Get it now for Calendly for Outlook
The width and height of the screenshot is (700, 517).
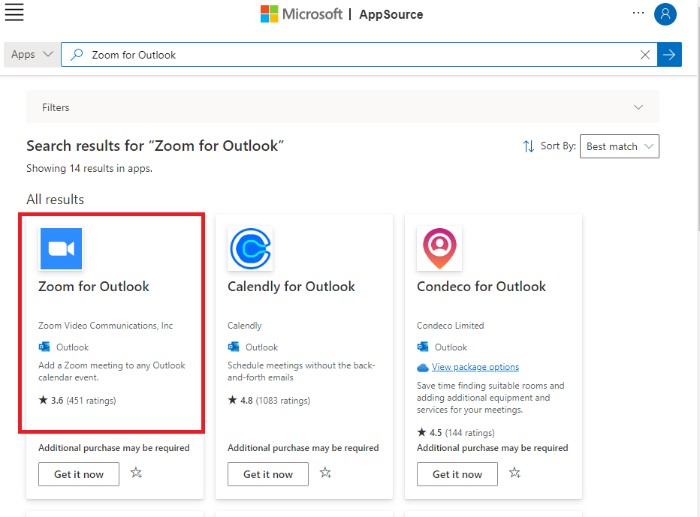pos(268,474)
